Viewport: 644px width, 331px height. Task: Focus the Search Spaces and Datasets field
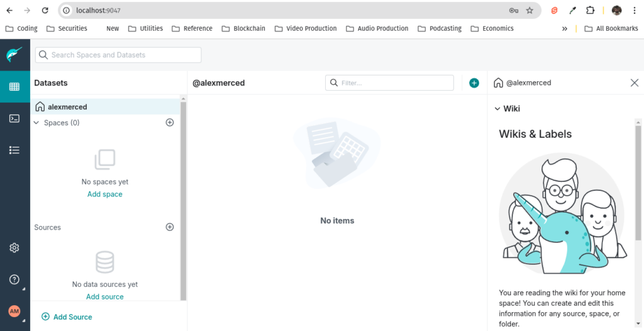118,55
